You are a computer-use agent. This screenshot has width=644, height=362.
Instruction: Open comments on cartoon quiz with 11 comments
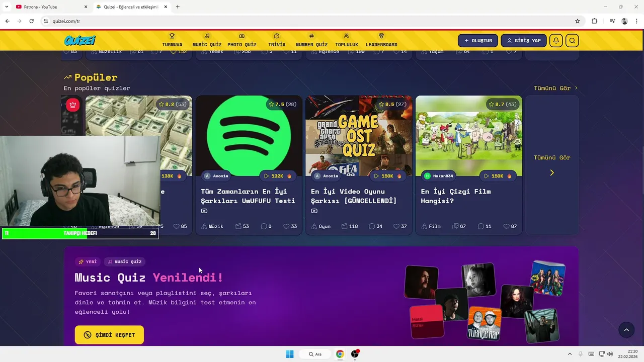point(485,226)
